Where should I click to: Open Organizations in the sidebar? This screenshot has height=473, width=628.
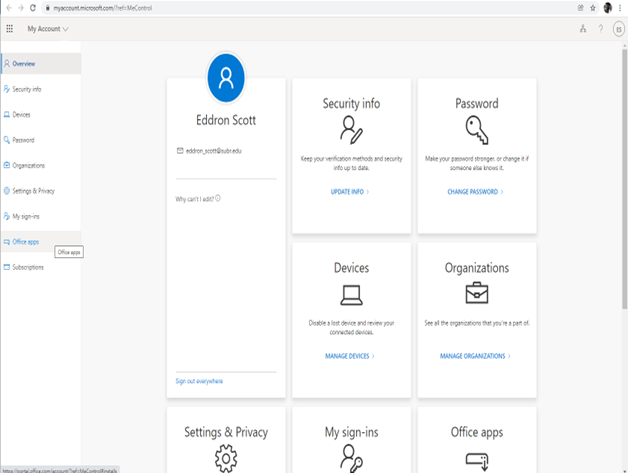pyautogui.click(x=41, y=165)
